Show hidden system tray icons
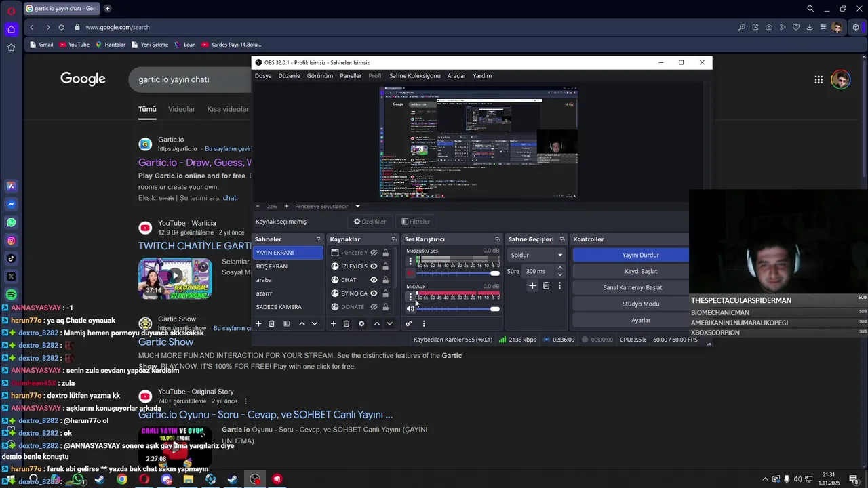Viewport: 868px width, 488px height. click(765, 479)
